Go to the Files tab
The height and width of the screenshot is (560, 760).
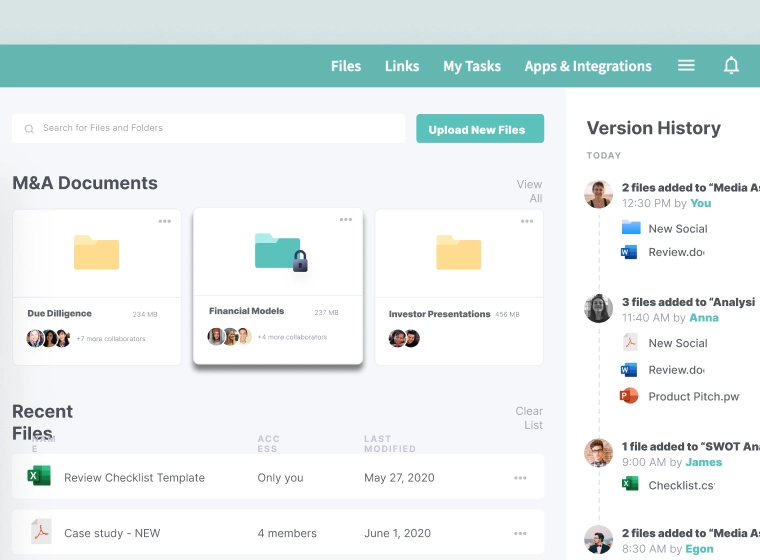[346, 66]
